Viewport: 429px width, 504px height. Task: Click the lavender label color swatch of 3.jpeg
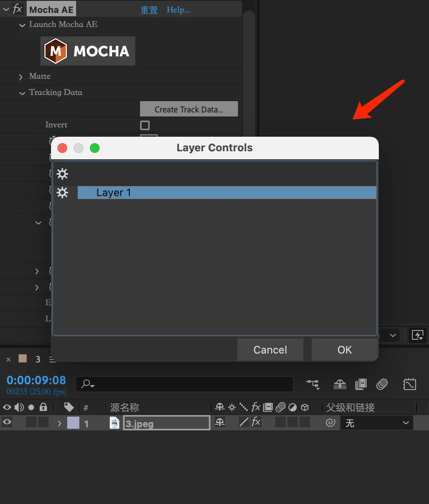point(73,423)
